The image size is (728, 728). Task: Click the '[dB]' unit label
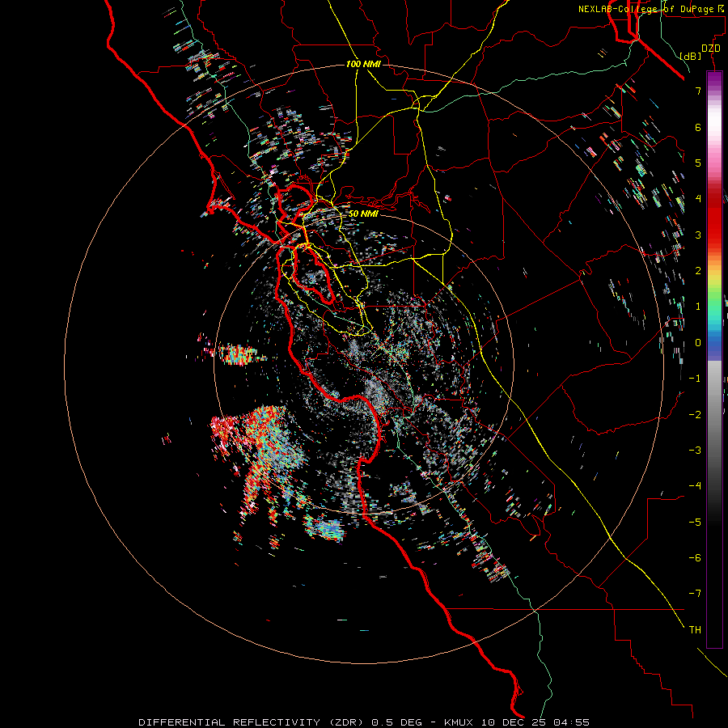691,56
